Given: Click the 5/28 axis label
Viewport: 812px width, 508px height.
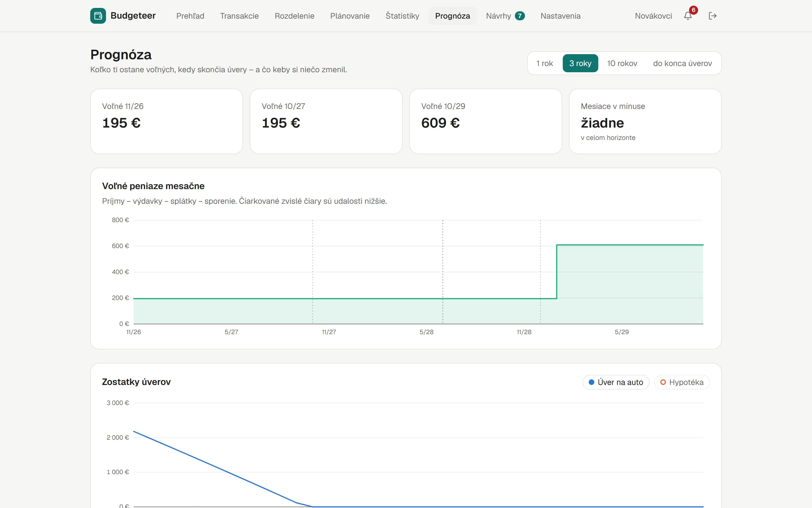Looking at the screenshot, I should (427, 332).
